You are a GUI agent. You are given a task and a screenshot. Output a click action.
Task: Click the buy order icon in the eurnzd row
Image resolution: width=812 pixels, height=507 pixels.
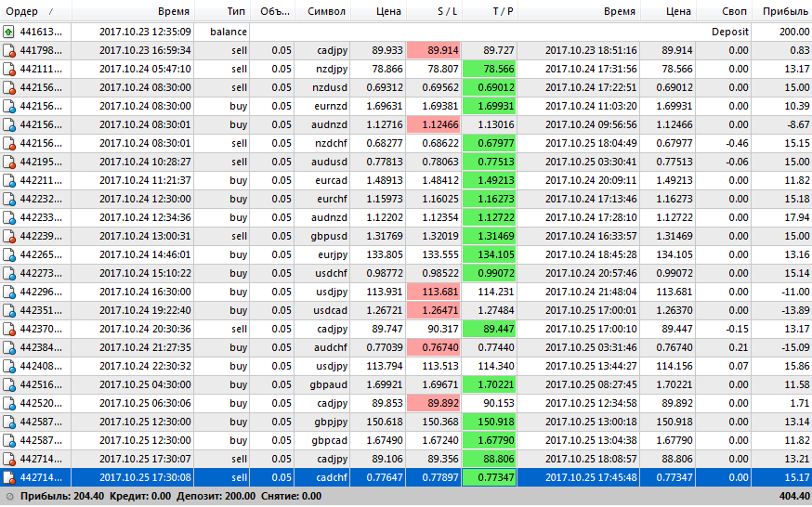[8, 107]
